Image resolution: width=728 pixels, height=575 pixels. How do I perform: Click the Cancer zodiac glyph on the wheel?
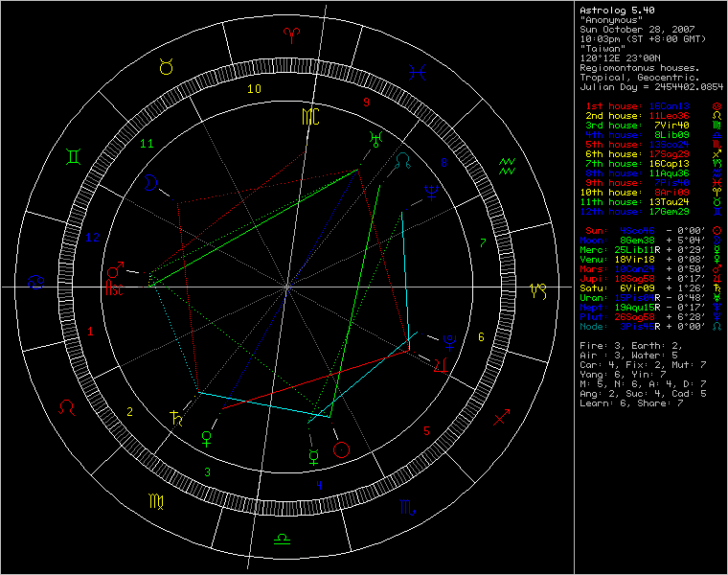(x=35, y=282)
